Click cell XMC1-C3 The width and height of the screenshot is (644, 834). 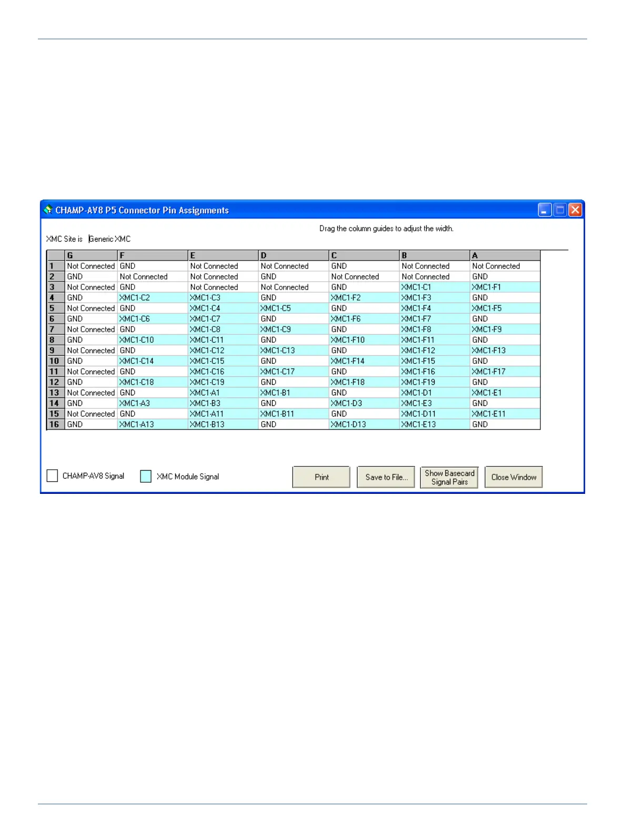coord(223,297)
